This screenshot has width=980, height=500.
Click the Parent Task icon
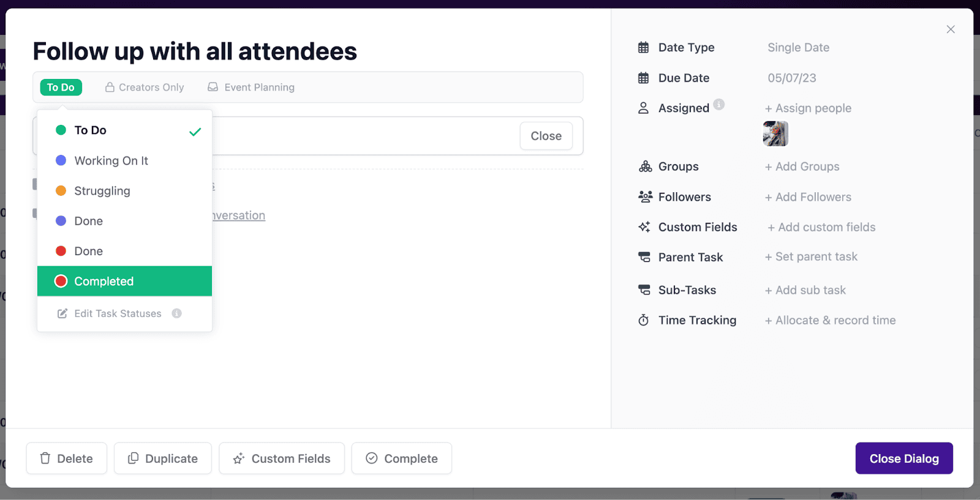[x=644, y=257]
